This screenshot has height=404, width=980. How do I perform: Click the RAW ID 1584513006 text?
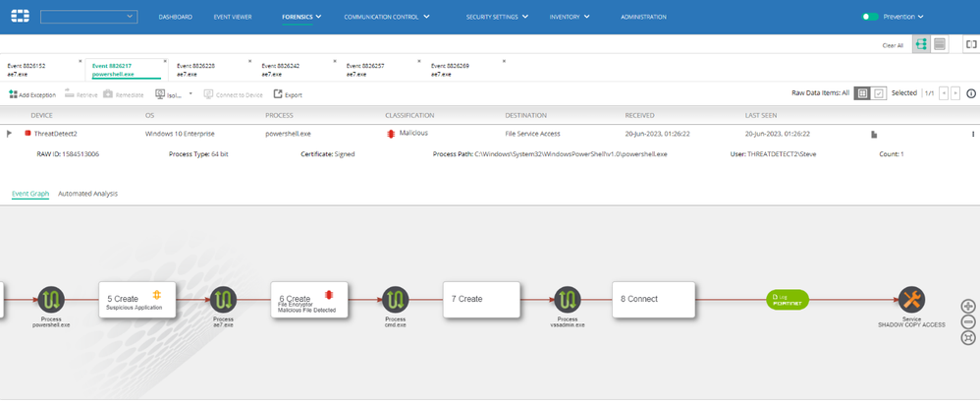point(68,154)
